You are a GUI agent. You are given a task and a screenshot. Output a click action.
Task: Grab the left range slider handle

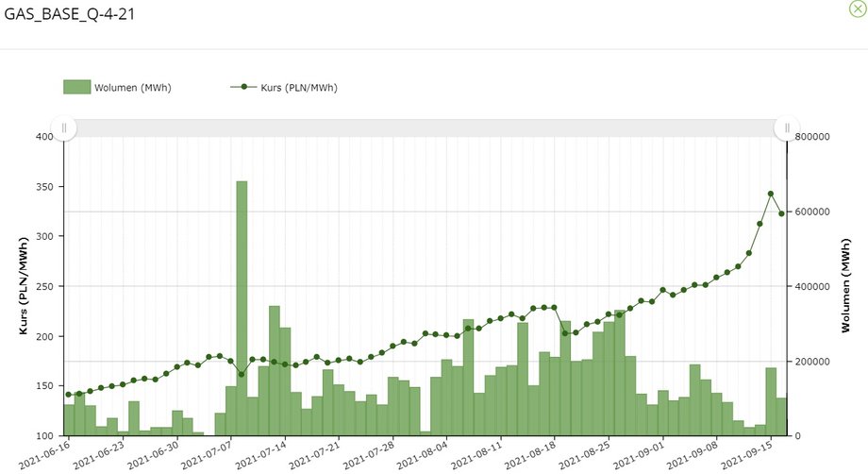click(63, 128)
